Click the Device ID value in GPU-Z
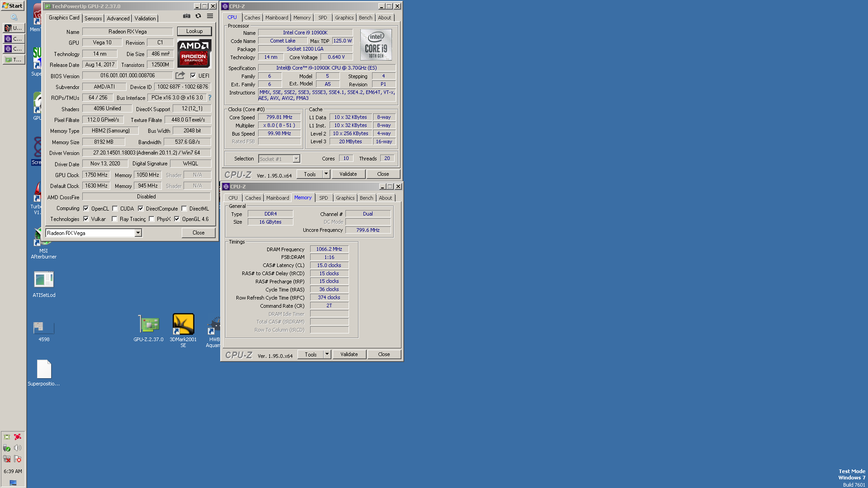The image size is (868, 488). [183, 87]
